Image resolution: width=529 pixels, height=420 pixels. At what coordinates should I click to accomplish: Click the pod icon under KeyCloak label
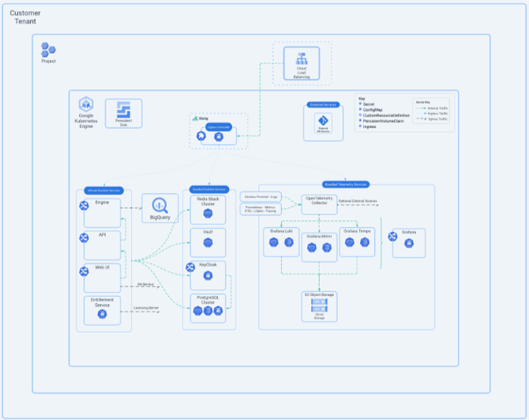pyautogui.click(x=208, y=276)
